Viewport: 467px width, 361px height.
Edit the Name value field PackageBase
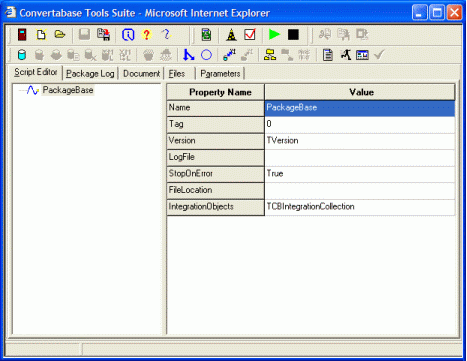(360, 108)
